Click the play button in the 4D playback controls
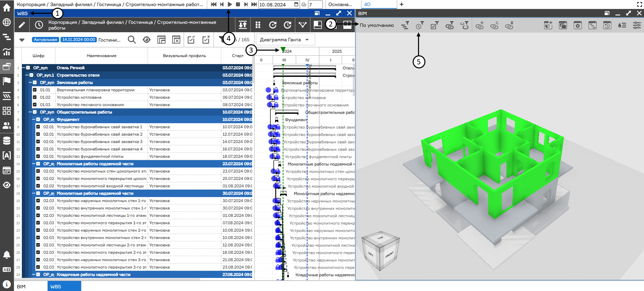 point(230,4)
